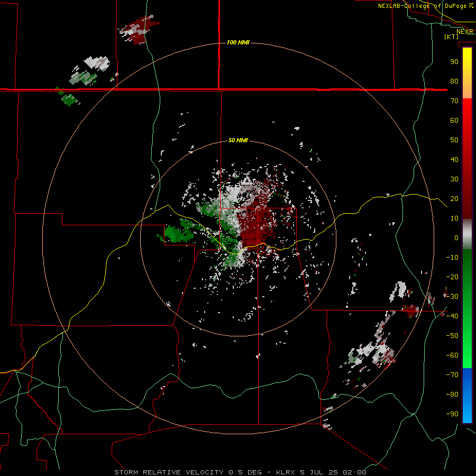The width and height of the screenshot is (476, 476).
Task: Select the 40 value on velocity scale
Action: pos(454,159)
